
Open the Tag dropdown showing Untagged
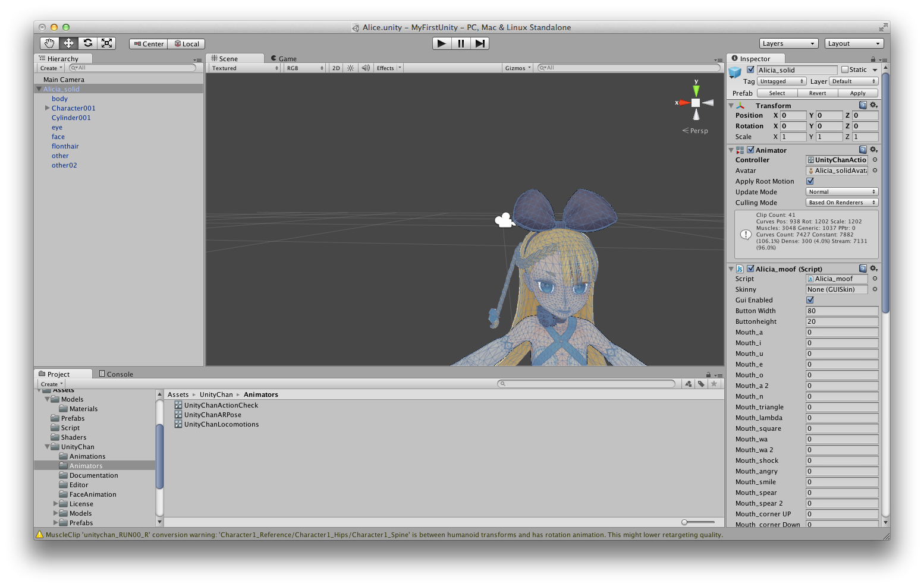[x=781, y=81]
